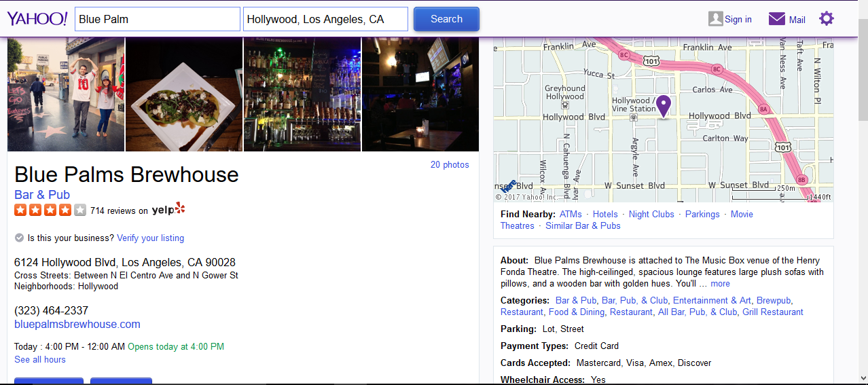Click the Bar & Pub category link under title
868x385 pixels.
point(42,195)
